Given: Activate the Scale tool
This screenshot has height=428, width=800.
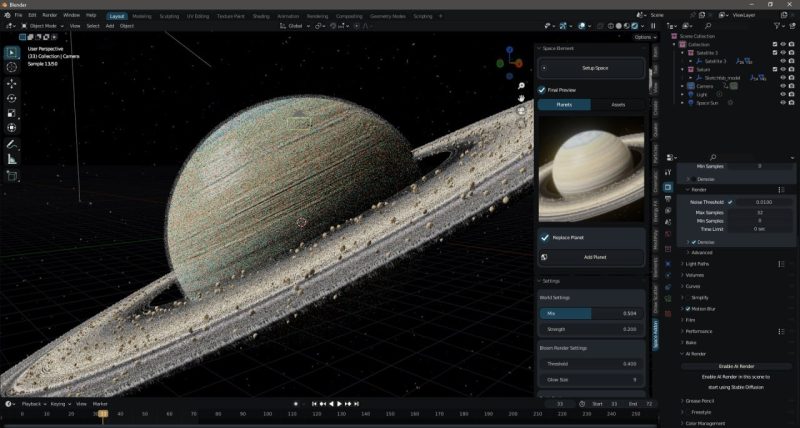Looking at the screenshot, I should coord(12,113).
